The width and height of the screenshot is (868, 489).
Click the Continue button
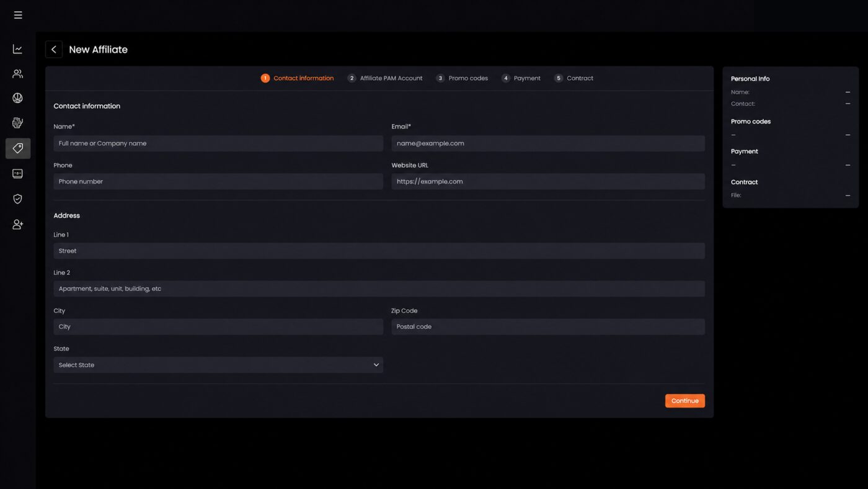tap(685, 401)
